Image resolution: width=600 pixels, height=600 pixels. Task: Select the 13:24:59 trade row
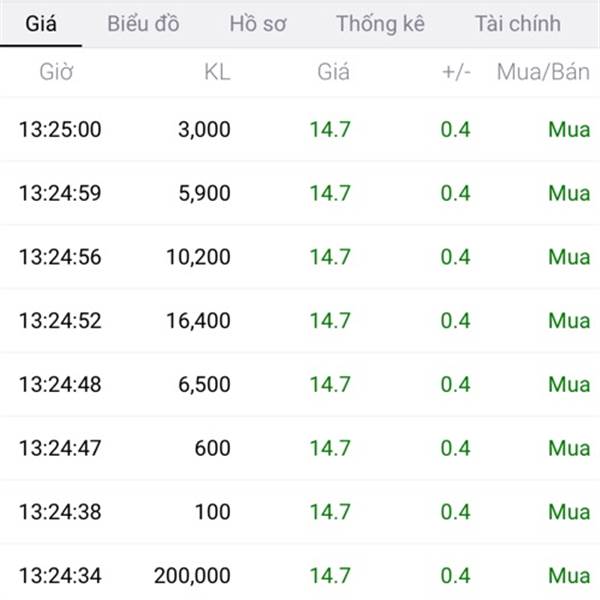coord(300,193)
